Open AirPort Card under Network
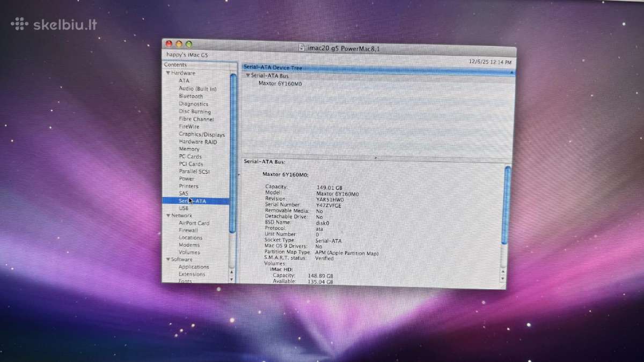Image resolution: width=644 pixels, height=362 pixels. coord(194,223)
